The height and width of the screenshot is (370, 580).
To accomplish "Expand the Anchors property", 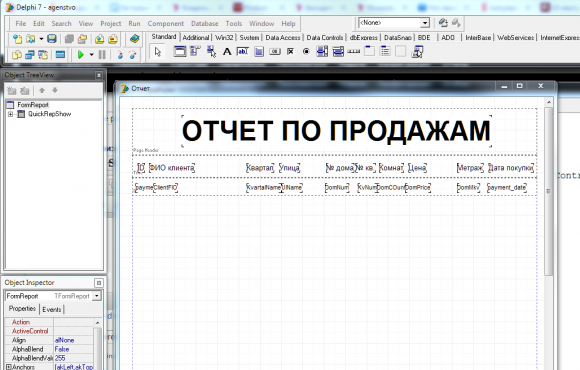I will pyautogui.click(x=9, y=367).
